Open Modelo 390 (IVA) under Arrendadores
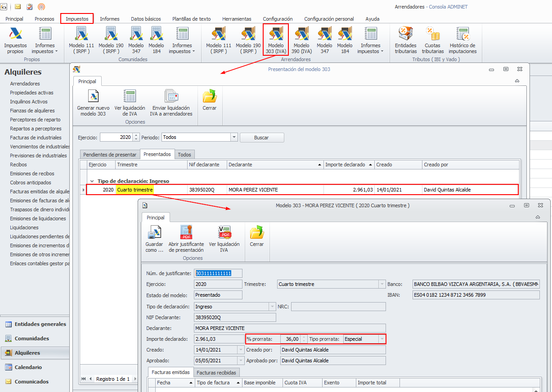This screenshot has height=392, width=552. (x=301, y=40)
